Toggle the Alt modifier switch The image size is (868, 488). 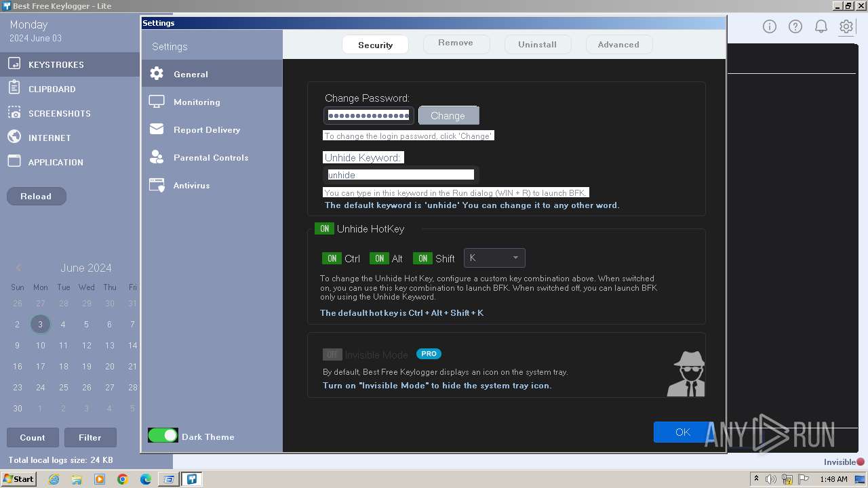(x=379, y=258)
